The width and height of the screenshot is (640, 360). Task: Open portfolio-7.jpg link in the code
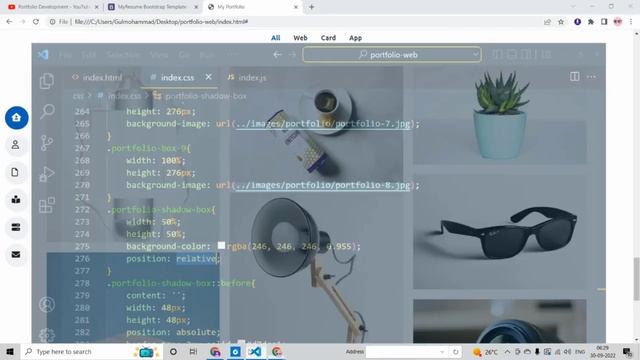(x=323, y=124)
